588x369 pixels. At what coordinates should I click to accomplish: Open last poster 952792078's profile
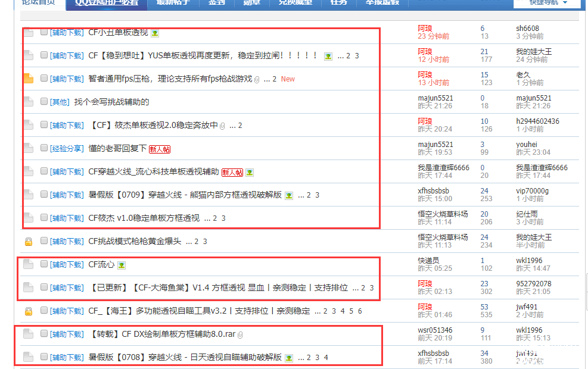point(534,283)
